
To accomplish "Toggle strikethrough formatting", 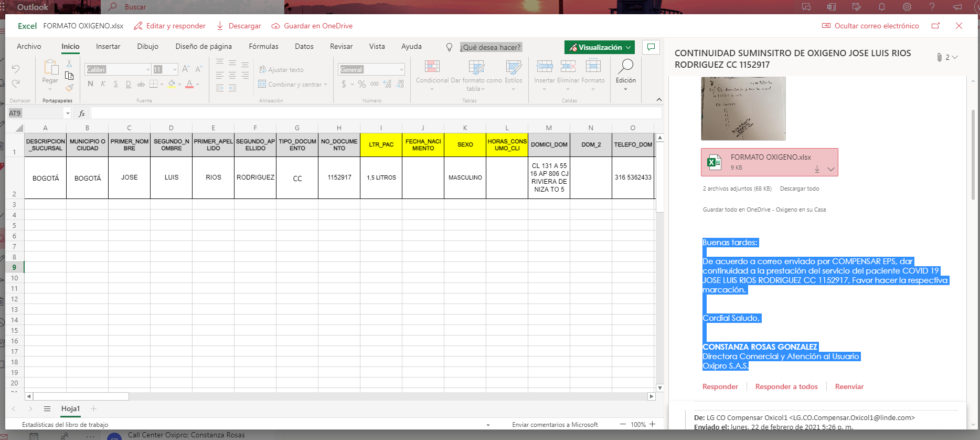I will tap(141, 84).
